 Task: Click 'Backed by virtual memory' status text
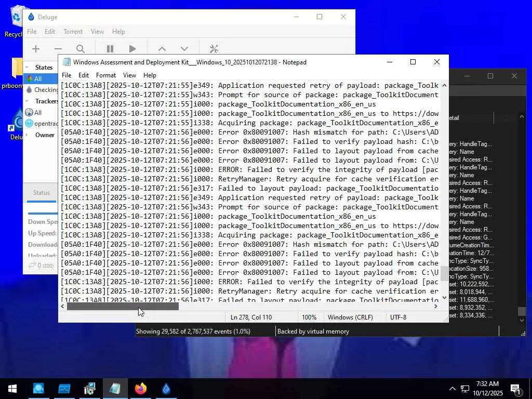pos(313,331)
